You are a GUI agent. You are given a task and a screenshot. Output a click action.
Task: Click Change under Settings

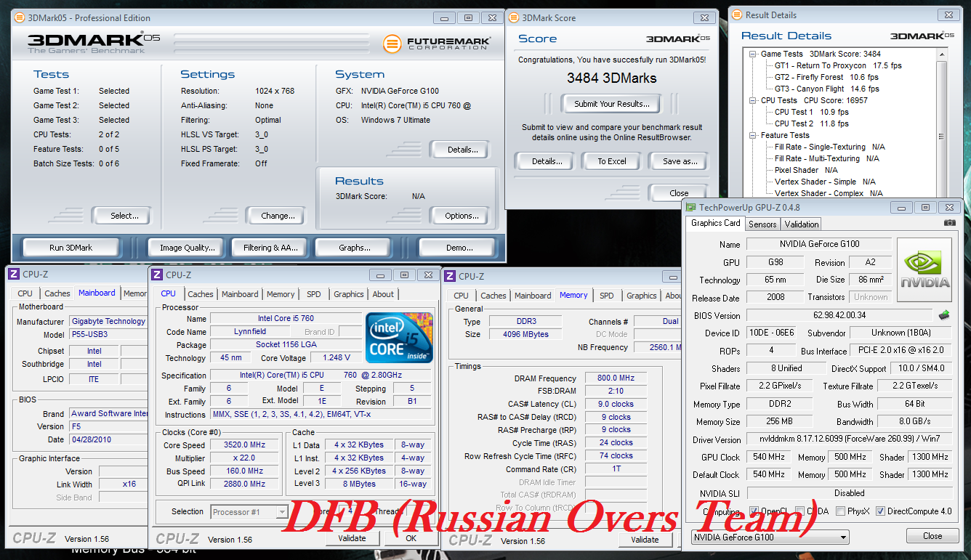(278, 216)
